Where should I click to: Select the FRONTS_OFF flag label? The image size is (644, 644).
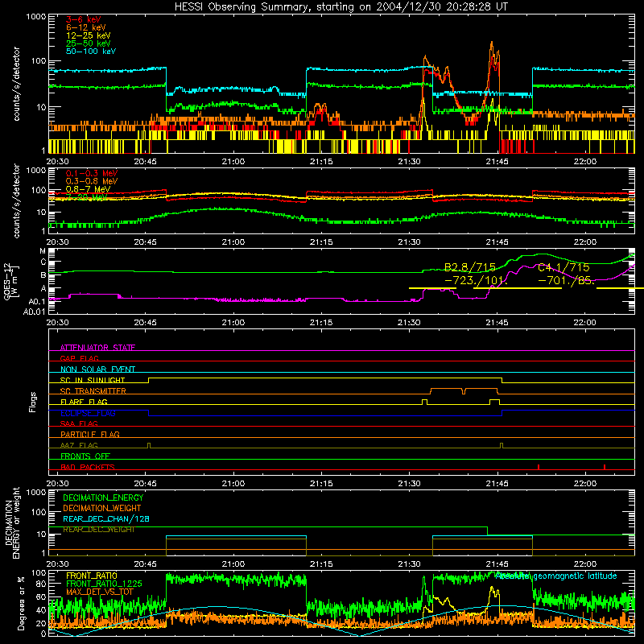coord(85,456)
